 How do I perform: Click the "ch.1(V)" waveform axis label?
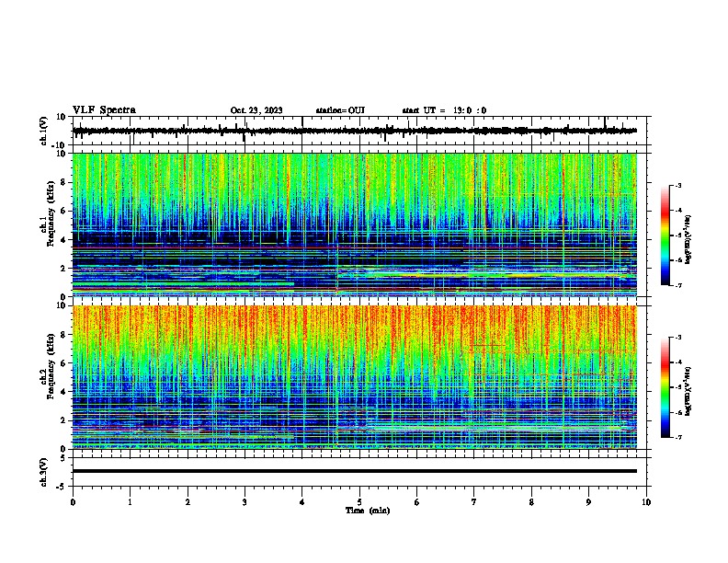click(x=43, y=131)
